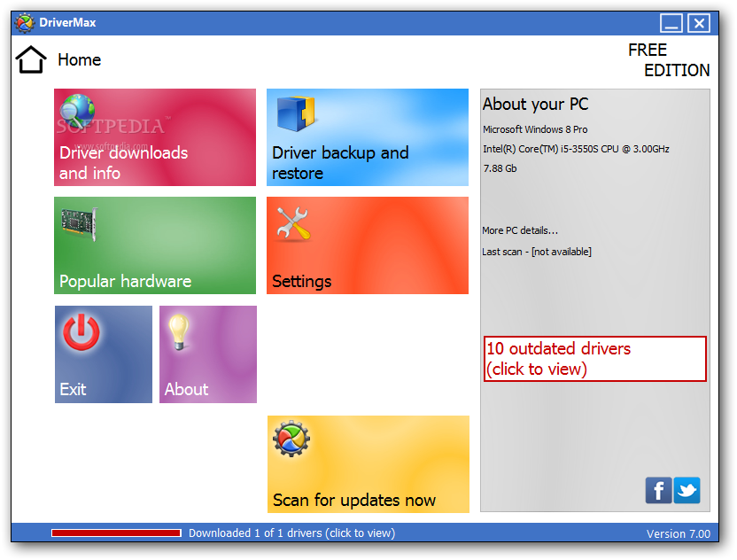Open the Twitter bird icon

pos(687,490)
